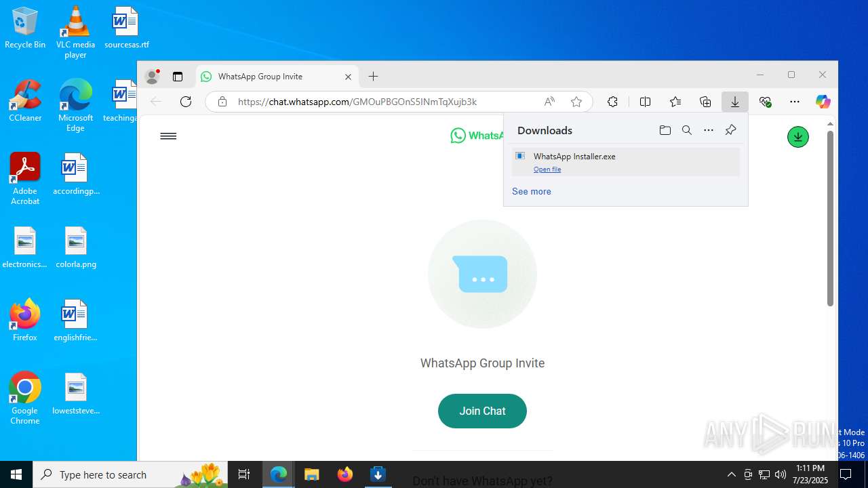Activate Read aloud in address bar
868x488 pixels.
click(x=549, y=102)
